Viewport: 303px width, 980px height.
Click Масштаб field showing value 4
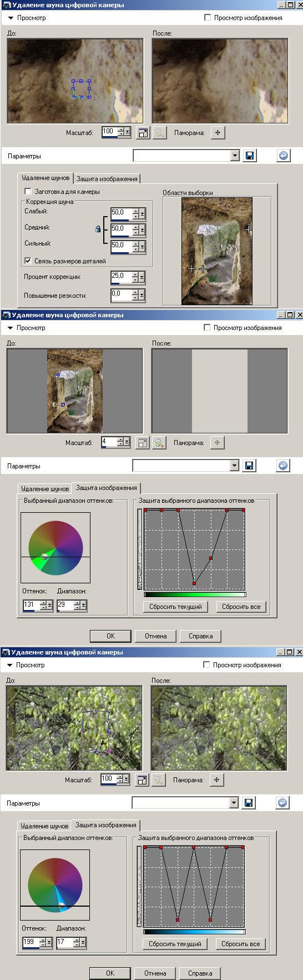point(109,442)
